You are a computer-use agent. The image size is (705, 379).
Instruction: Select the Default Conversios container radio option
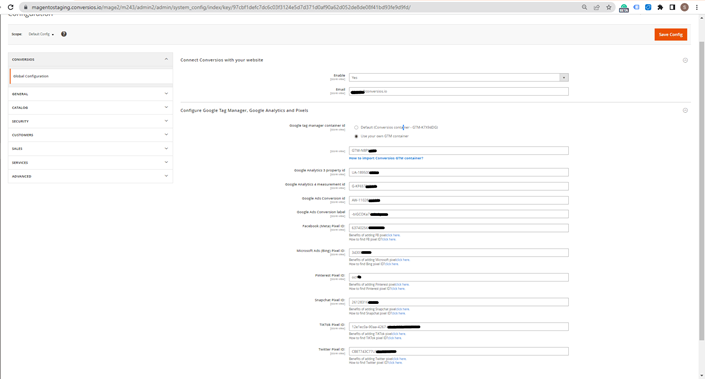(356, 128)
